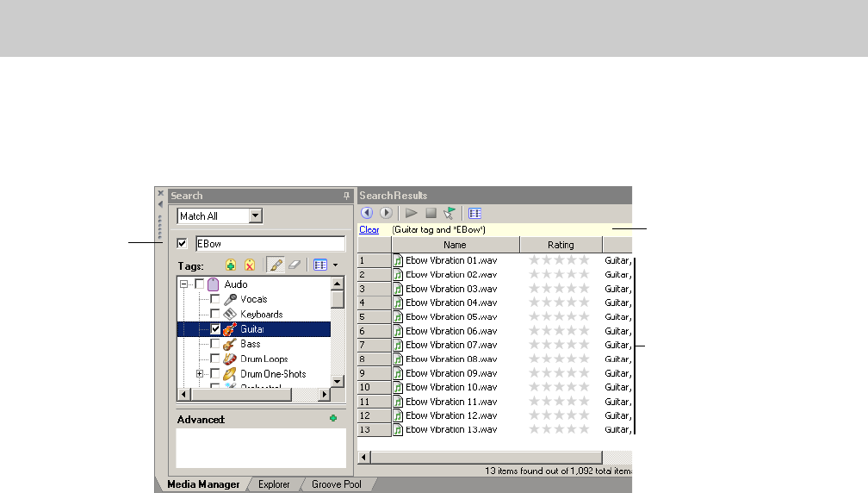Click tag tree scroll up arrow
The height and width of the screenshot is (493, 868).
pyautogui.click(x=338, y=284)
